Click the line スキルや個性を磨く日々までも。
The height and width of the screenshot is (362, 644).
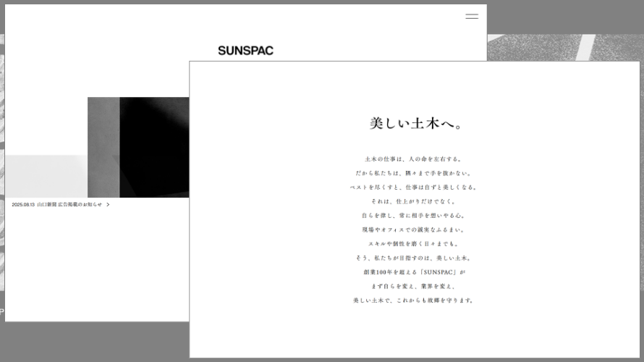pos(415,244)
